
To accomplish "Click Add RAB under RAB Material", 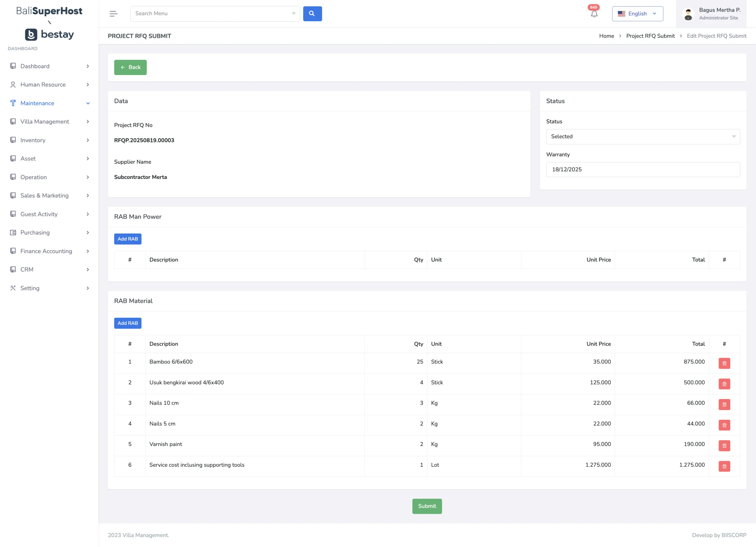I will click(x=128, y=323).
